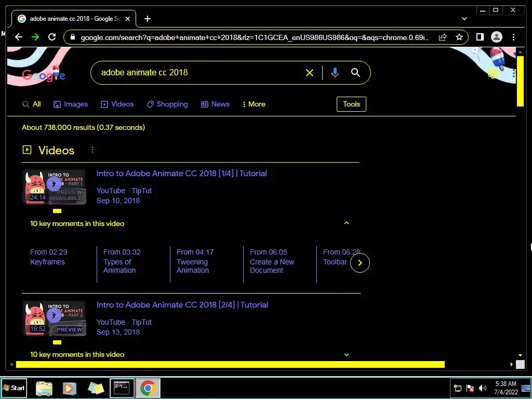Start a voice search with the microphone
532x399 pixels.
335,73
